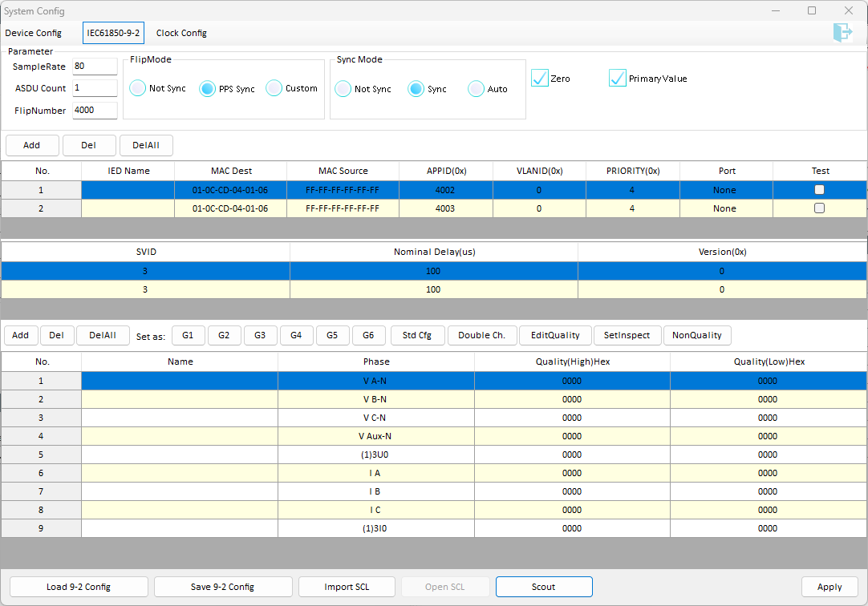
Task: Uncheck the Primary Value checkbox
Action: (x=617, y=78)
